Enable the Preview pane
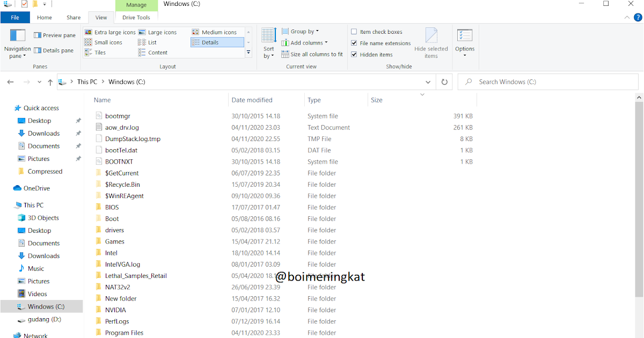 click(x=55, y=35)
